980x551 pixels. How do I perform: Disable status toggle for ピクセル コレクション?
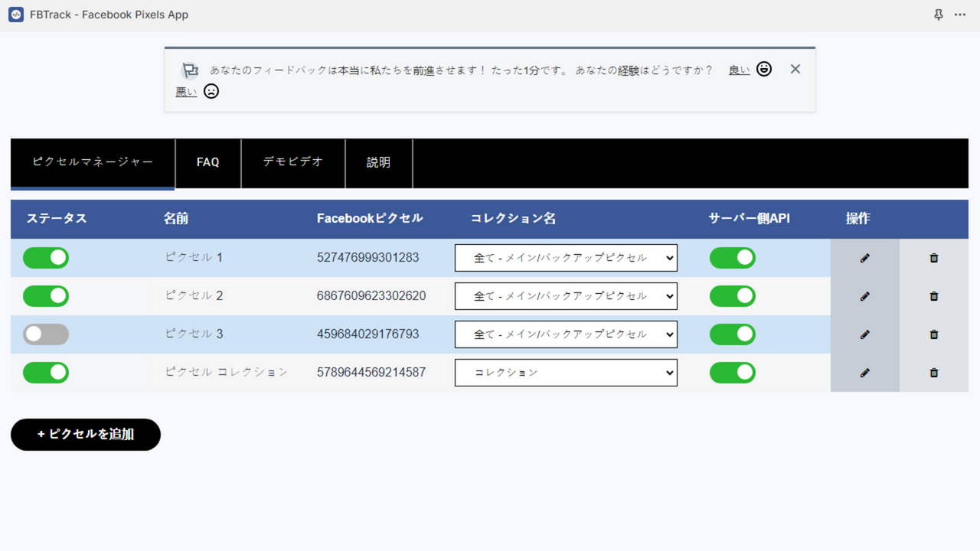tap(46, 373)
